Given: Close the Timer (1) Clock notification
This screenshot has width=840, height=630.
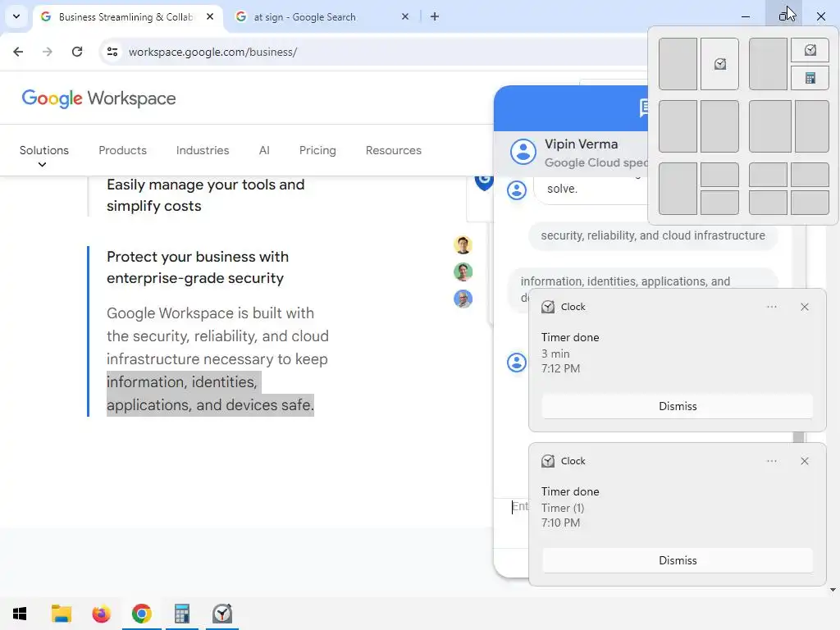Looking at the screenshot, I should (x=805, y=461).
